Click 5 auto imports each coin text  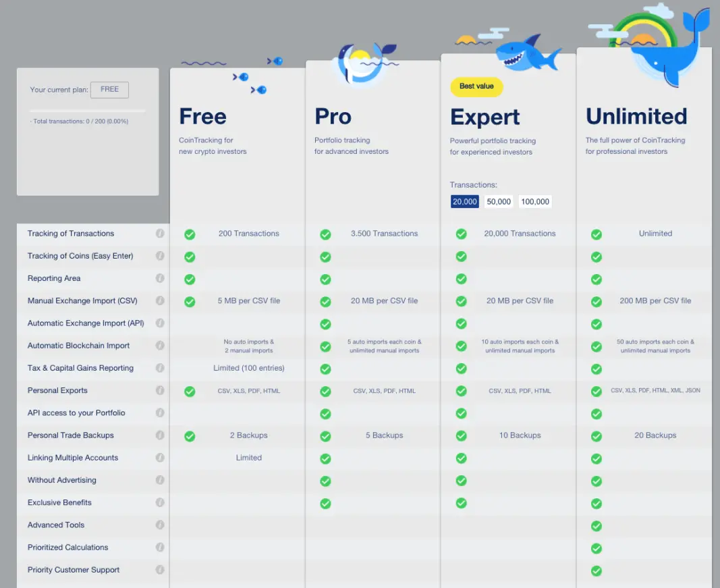coord(385,346)
